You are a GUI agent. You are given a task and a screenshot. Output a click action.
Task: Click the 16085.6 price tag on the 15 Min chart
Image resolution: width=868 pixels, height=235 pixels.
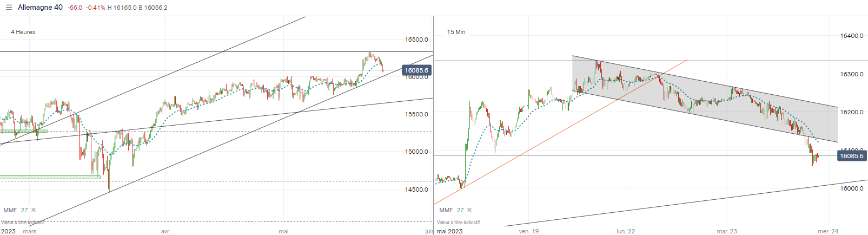pos(851,156)
